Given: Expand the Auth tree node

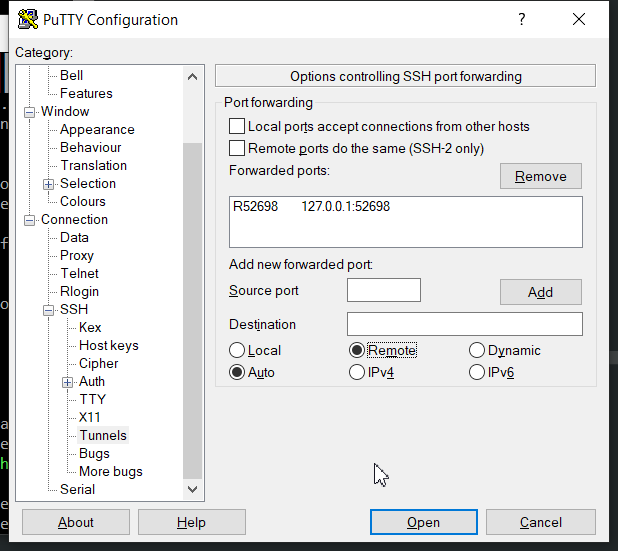Looking at the screenshot, I should (x=67, y=382).
